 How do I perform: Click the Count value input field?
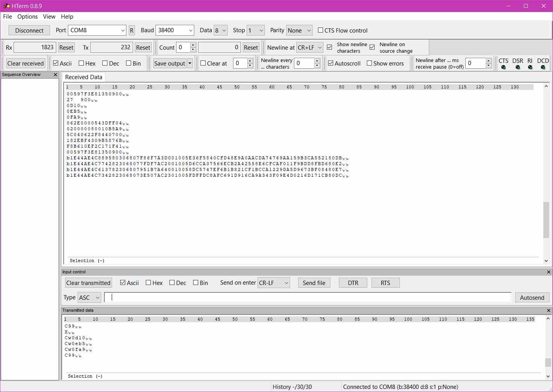pos(183,47)
